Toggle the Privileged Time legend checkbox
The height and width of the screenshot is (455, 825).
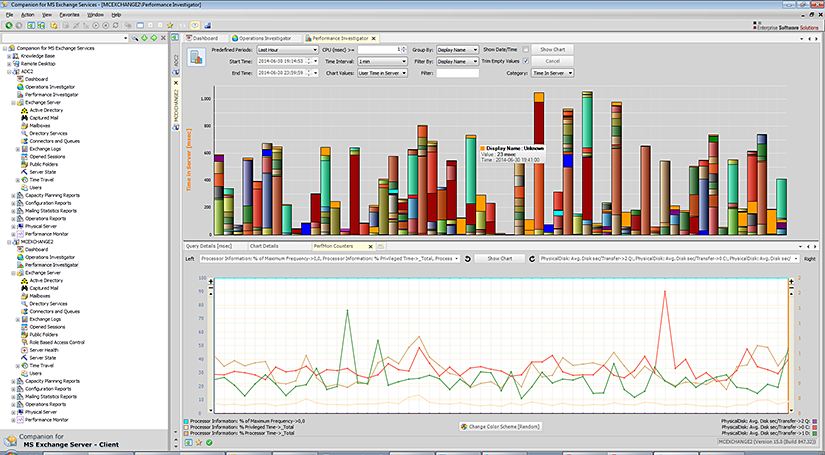click(186, 428)
